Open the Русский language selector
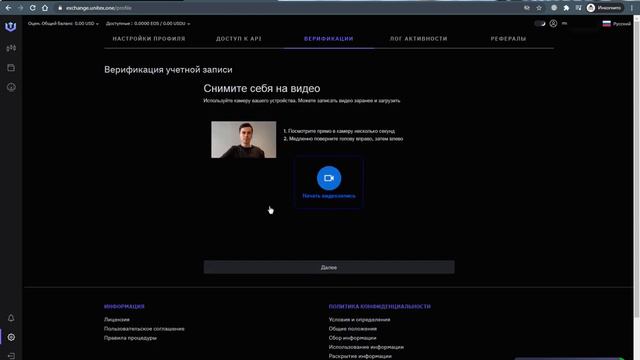 coord(616,24)
